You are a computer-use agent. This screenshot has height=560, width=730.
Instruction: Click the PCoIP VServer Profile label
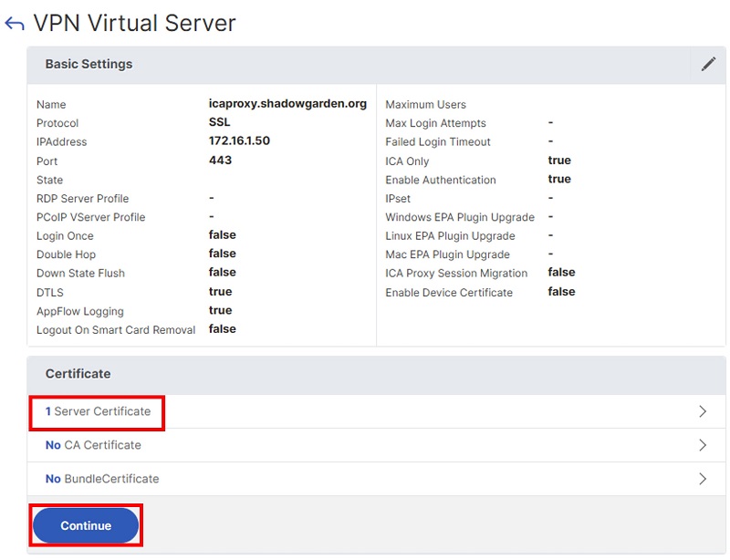click(90, 217)
